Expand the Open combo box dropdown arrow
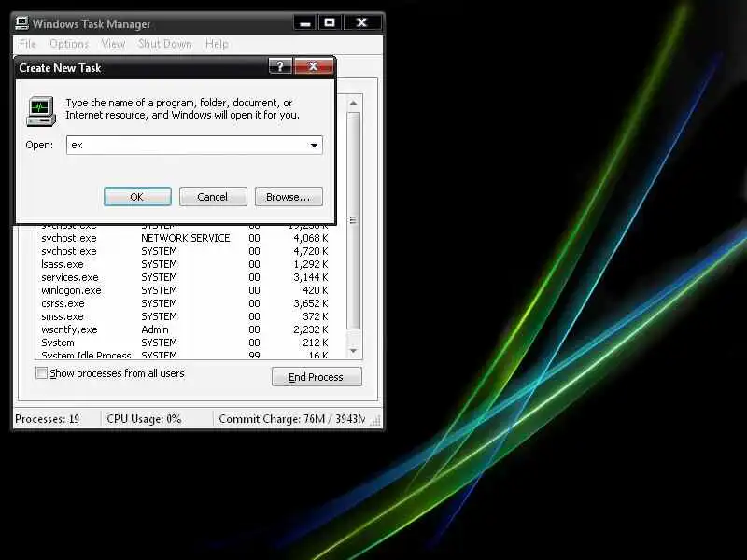The image size is (747, 560). pos(314,146)
